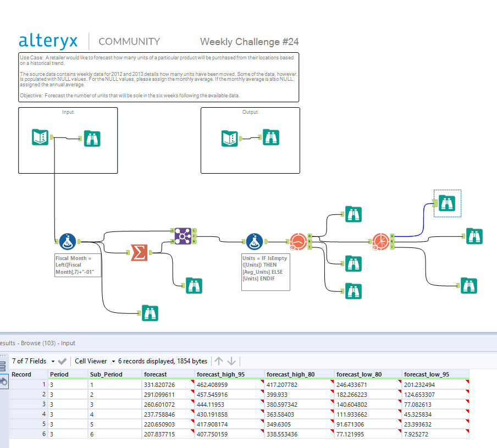Click the Record column header
This screenshot has height=448, width=497.
(x=29, y=374)
